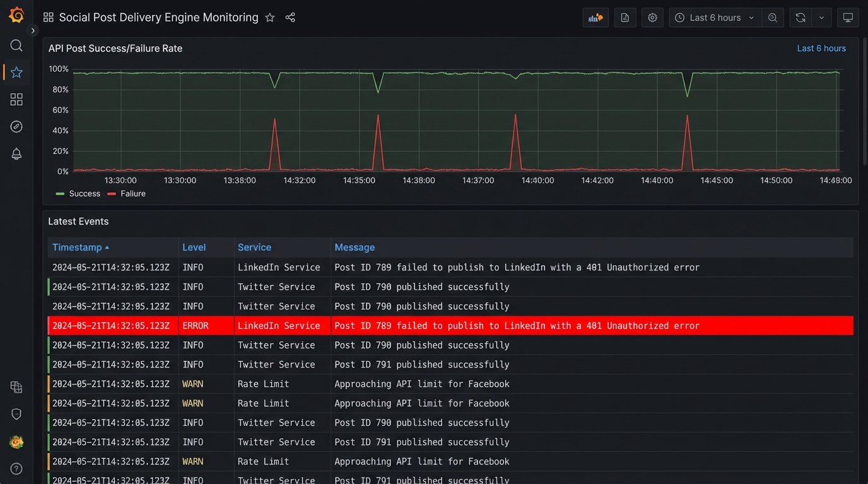The height and width of the screenshot is (484, 868).
Task: Open the search icon in sidebar
Action: (x=16, y=45)
